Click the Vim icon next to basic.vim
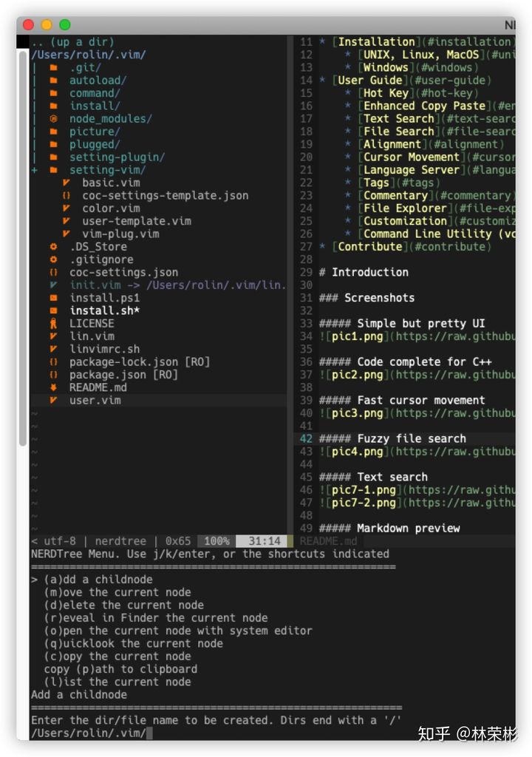This screenshot has height=757, width=532. (66, 183)
